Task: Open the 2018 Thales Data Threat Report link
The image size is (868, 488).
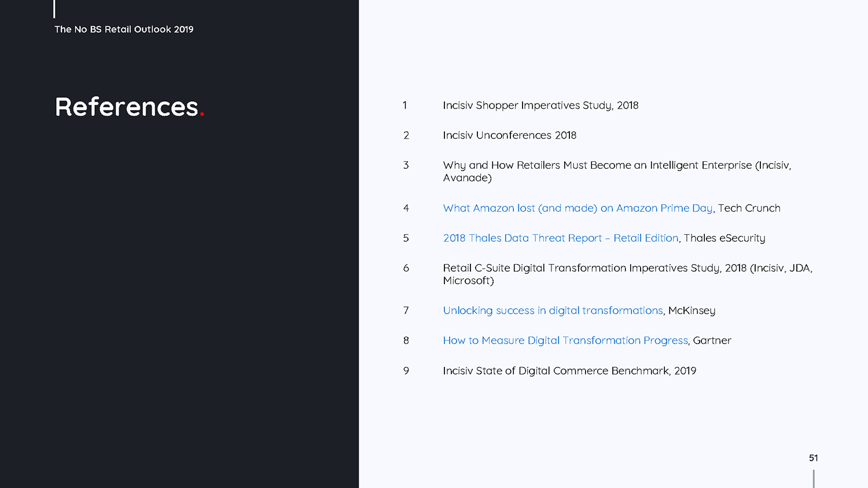Action: point(561,238)
